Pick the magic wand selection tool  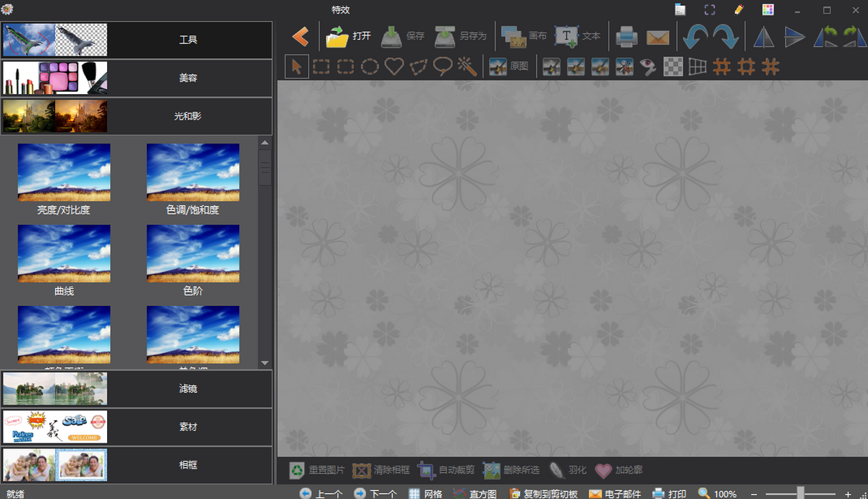point(468,67)
